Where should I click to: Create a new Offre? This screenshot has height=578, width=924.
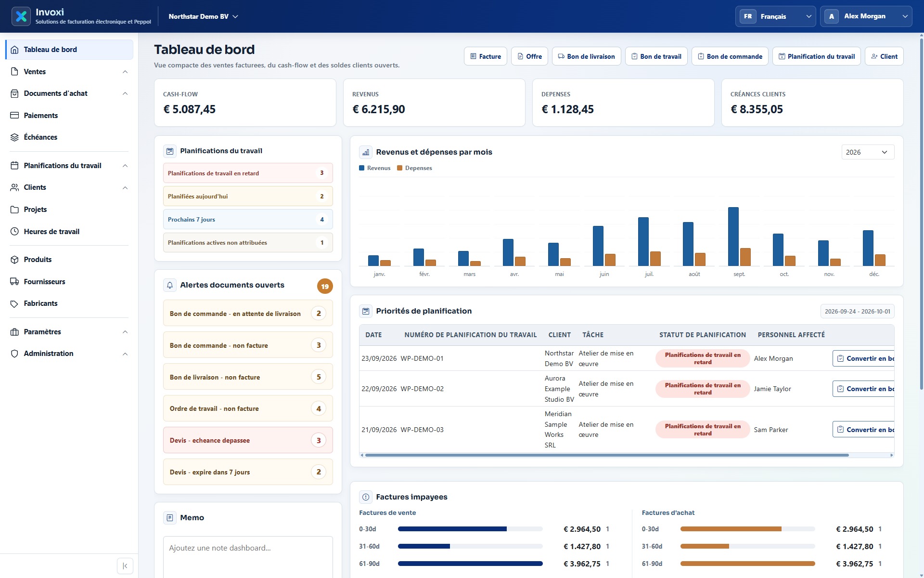(x=529, y=56)
